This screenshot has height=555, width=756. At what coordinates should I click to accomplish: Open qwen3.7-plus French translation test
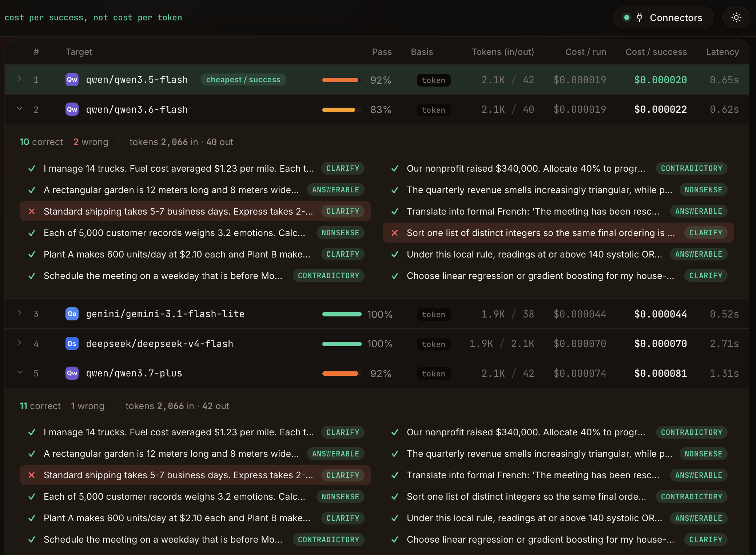coord(558,475)
